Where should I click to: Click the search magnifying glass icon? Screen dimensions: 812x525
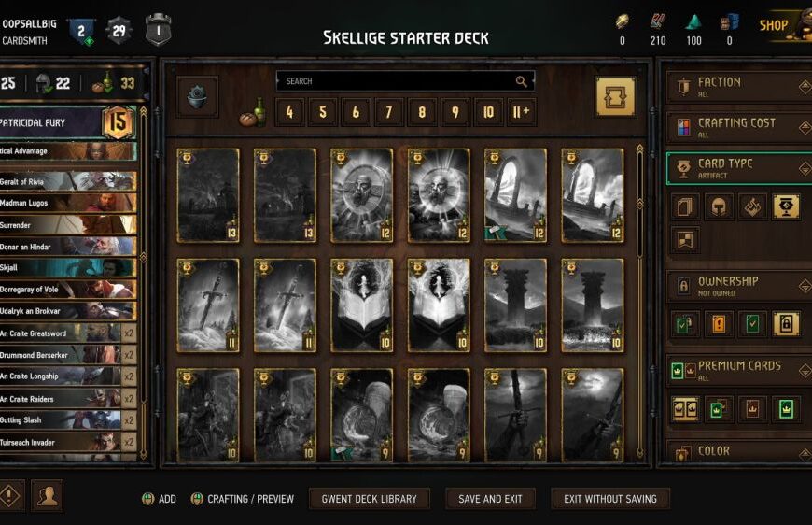521,81
